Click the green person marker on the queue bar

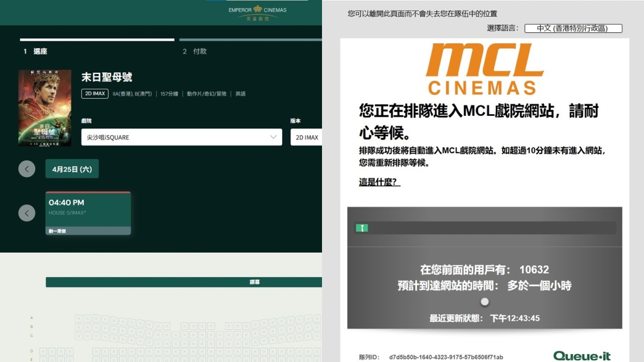tap(362, 227)
